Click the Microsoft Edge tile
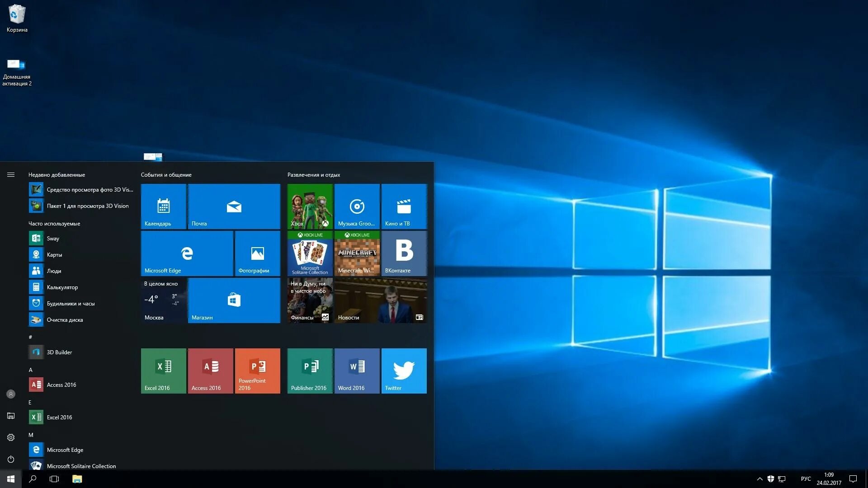The width and height of the screenshot is (868, 488). [187, 253]
